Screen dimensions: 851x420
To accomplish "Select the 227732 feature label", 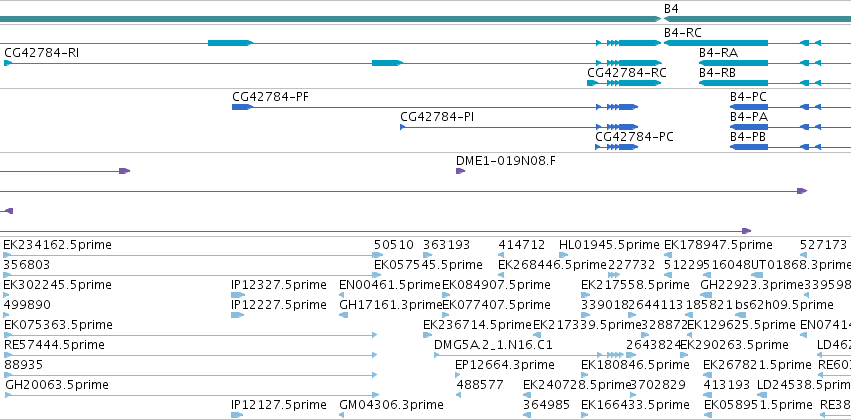I will (x=632, y=265).
